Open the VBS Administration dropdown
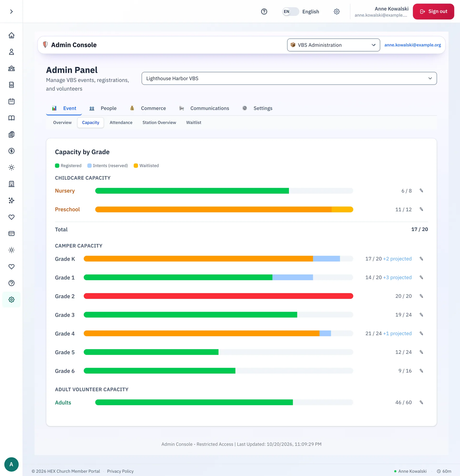 click(333, 45)
